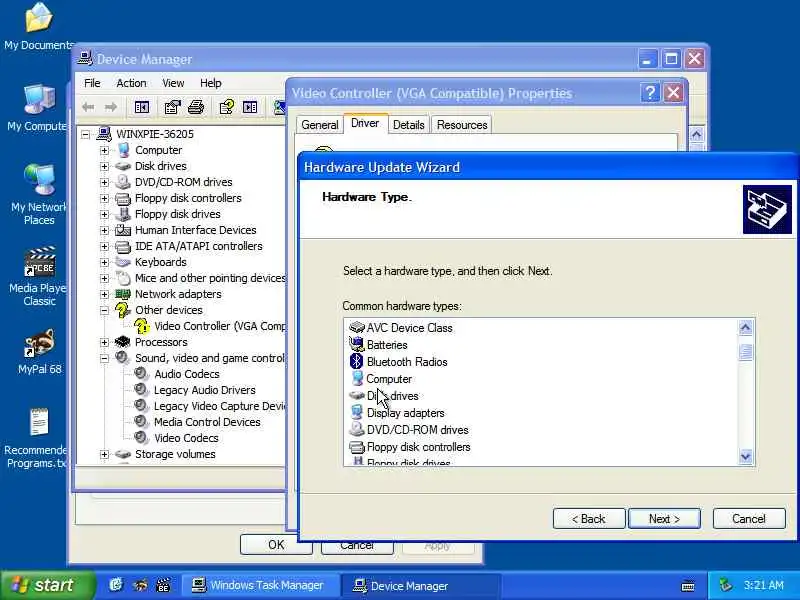Click Next in the Hardware Update Wizard
This screenshot has width=800, height=600.
[664, 519]
